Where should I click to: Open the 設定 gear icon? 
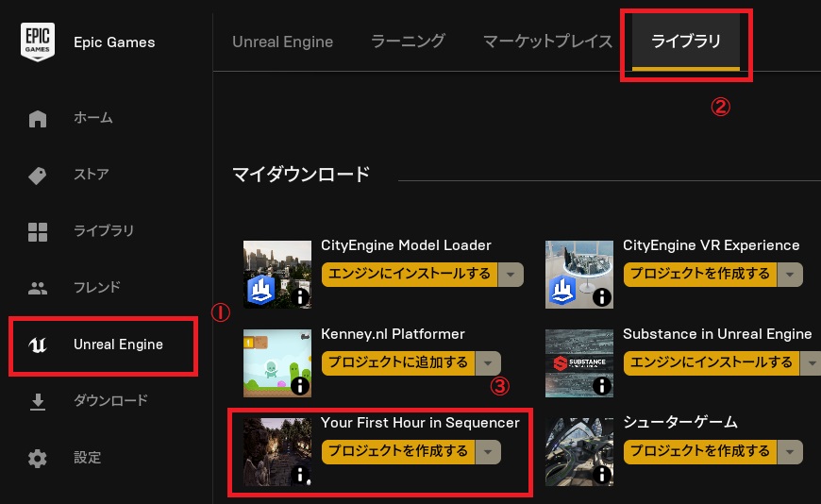tap(38, 459)
